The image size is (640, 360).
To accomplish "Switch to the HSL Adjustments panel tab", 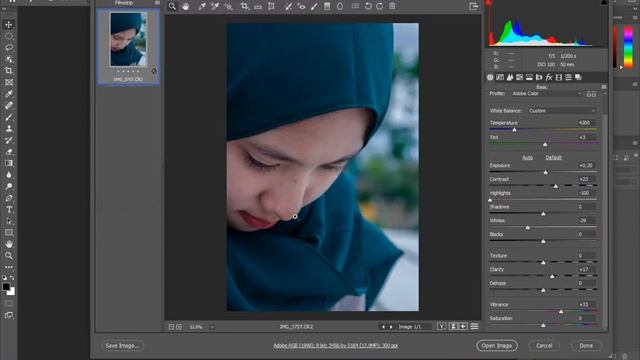I will pyautogui.click(x=520, y=77).
